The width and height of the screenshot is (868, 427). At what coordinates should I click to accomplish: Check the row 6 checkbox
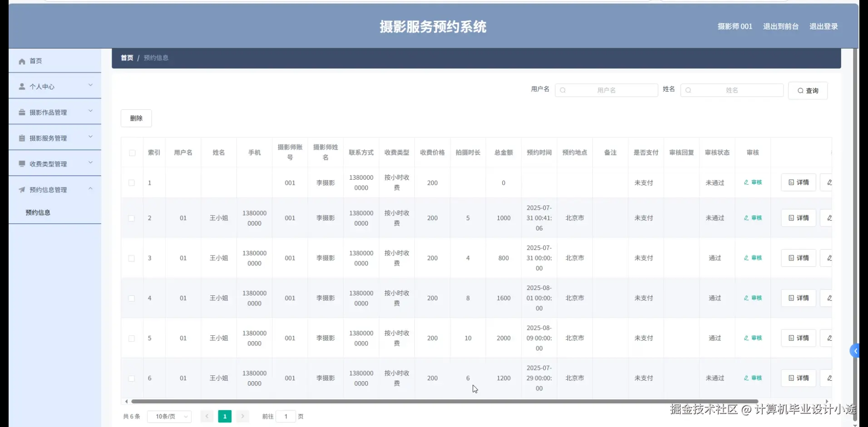[132, 378]
